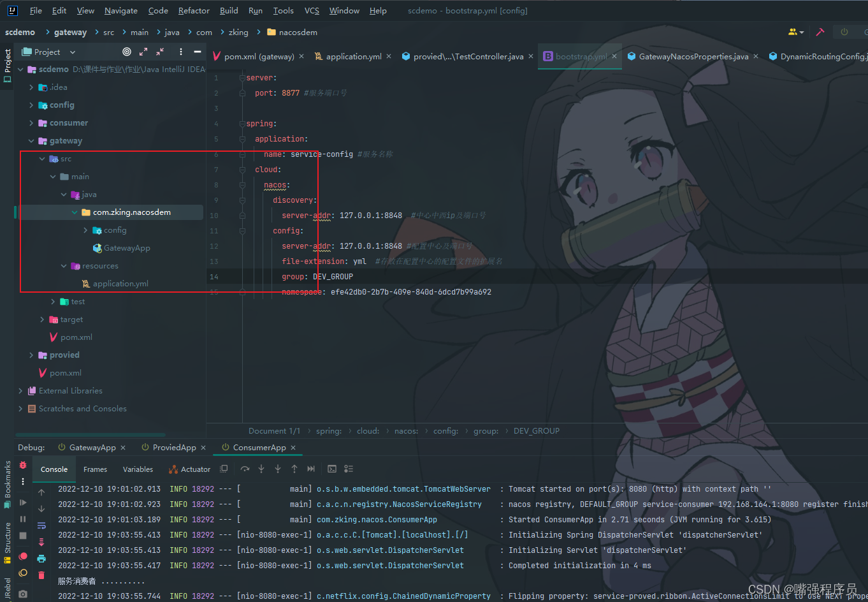Close the ProviedApp debug session tab
Screen dimensions: 868x602
[203, 448]
